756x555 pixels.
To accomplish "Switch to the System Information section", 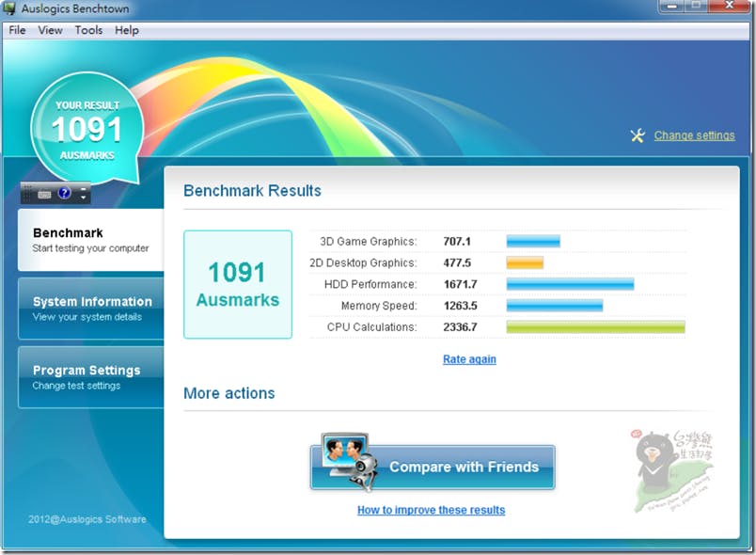I will [91, 309].
